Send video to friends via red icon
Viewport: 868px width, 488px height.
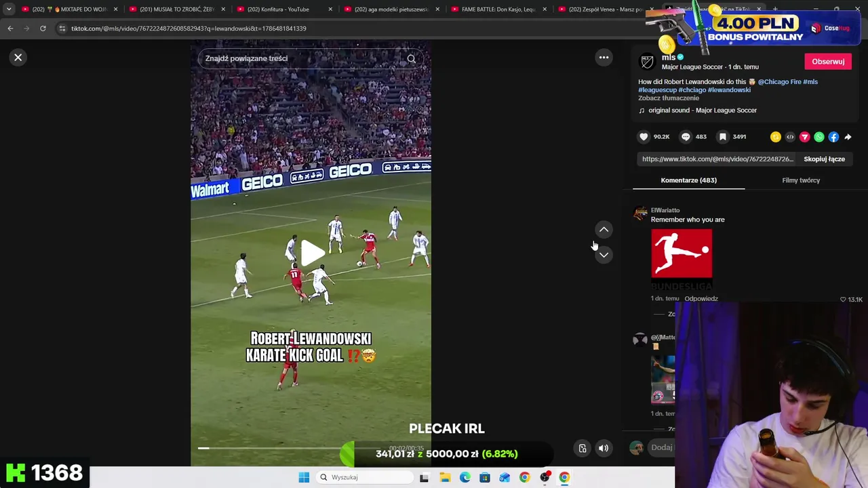805,137
